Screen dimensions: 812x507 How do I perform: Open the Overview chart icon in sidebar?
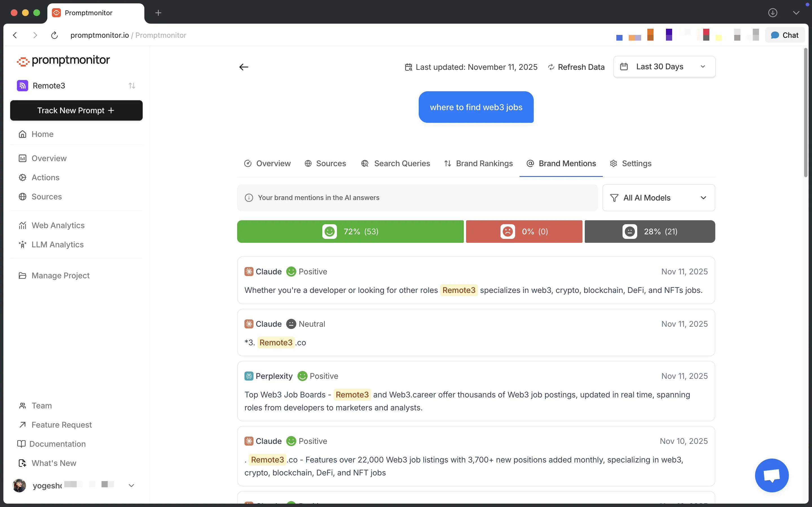click(x=22, y=158)
